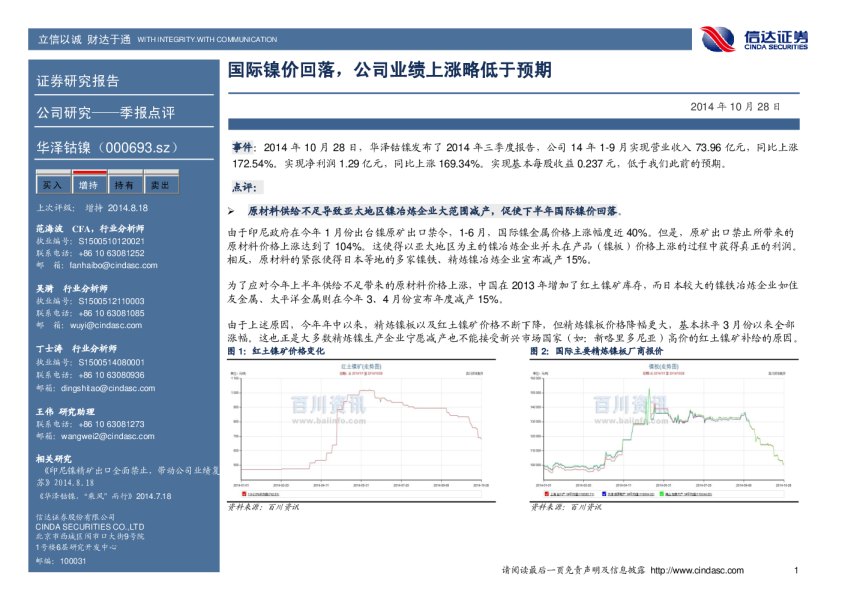Click the arrow bullet before 原材料供给不足 heading

point(232,212)
